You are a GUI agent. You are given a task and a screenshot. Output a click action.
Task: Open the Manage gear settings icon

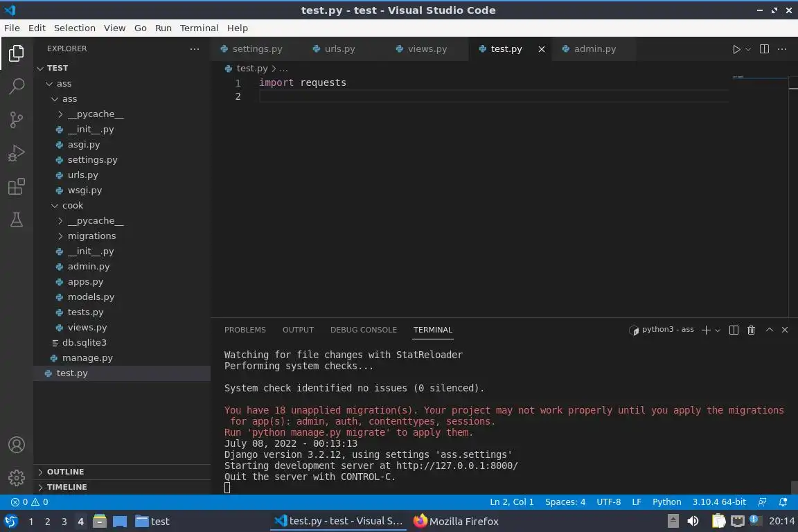coord(17,478)
